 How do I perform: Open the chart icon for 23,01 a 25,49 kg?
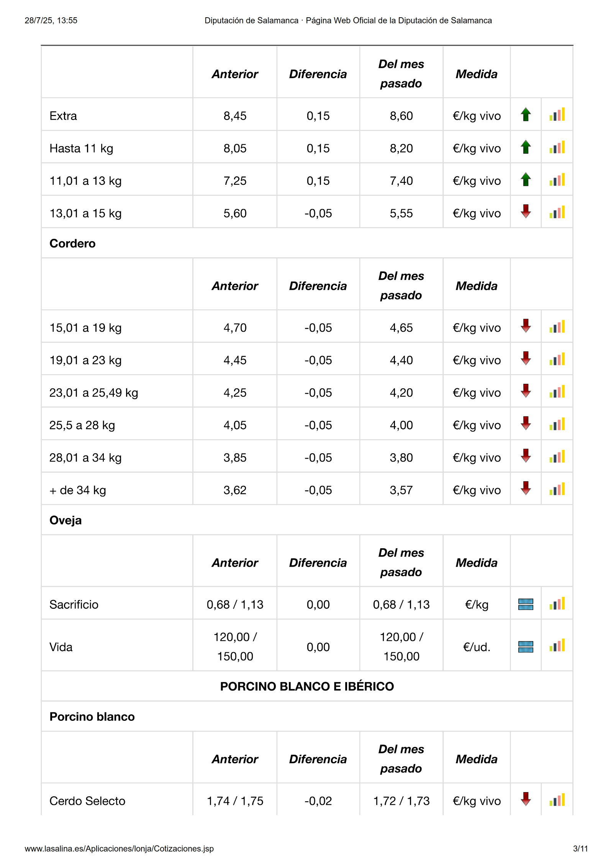[557, 392]
